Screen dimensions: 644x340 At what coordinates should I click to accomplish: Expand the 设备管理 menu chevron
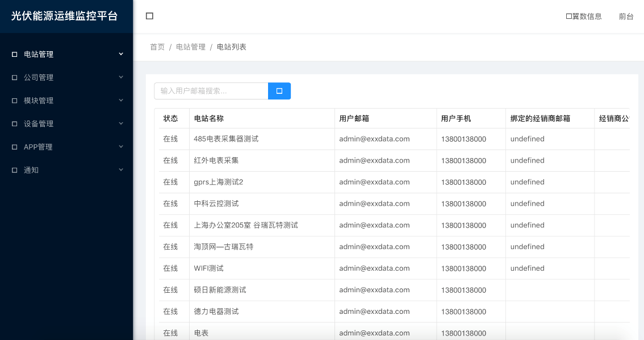[x=120, y=123]
